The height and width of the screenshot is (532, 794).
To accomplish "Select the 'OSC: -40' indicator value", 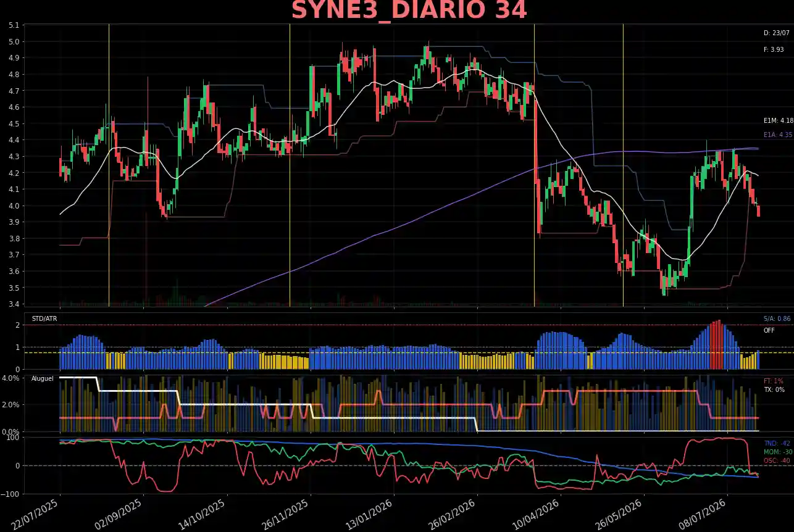I will coord(777,460).
